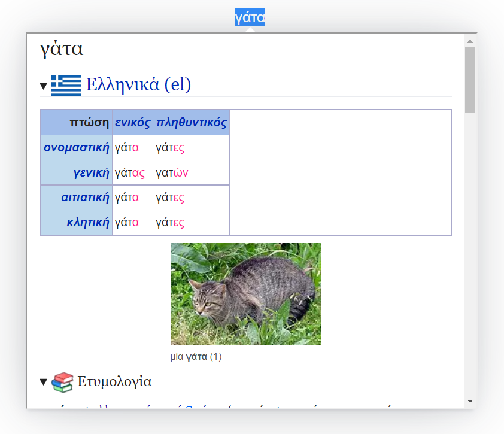Image resolution: width=504 pixels, height=434 pixels.
Task: Click the πτώση table header cell
Action: coord(89,123)
